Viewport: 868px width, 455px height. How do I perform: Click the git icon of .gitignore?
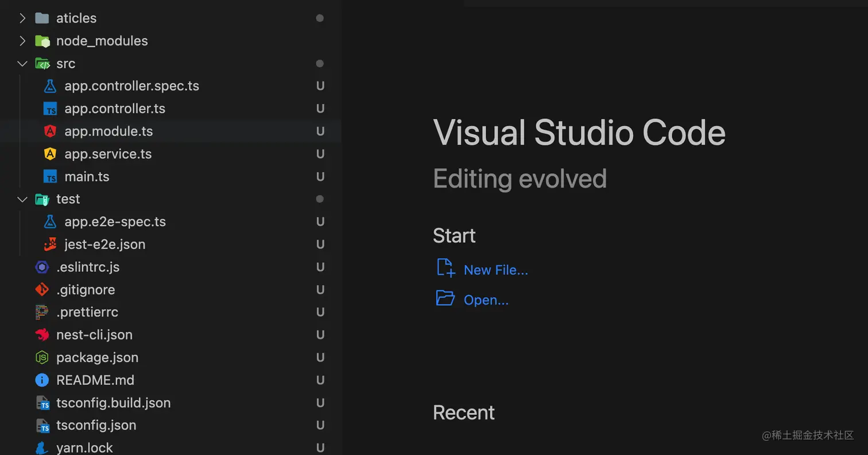(42, 290)
